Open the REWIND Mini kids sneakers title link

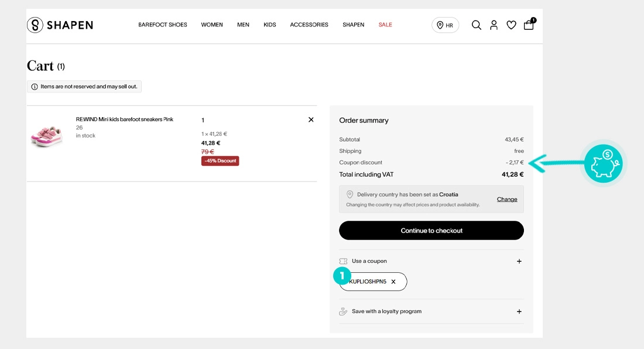pos(125,119)
